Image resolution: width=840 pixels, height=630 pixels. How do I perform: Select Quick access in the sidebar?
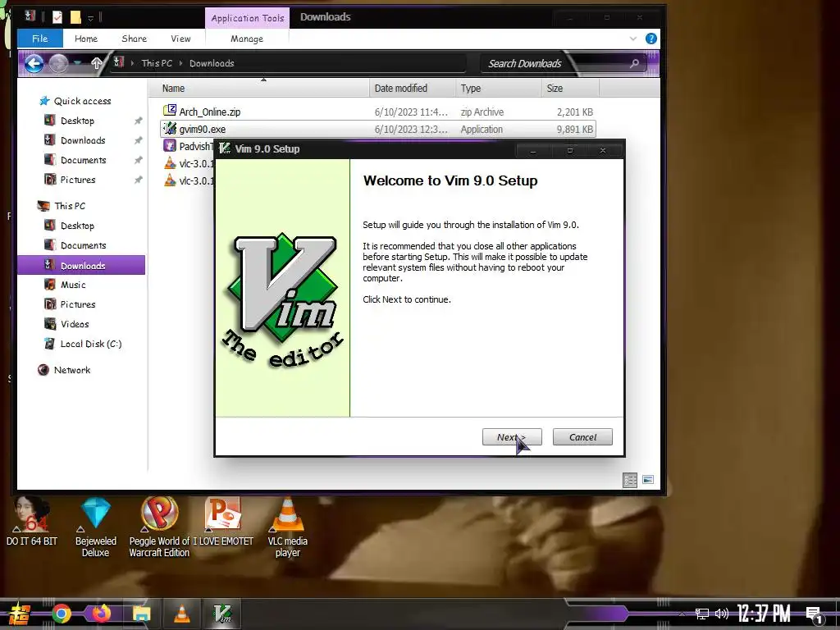[x=82, y=101]
